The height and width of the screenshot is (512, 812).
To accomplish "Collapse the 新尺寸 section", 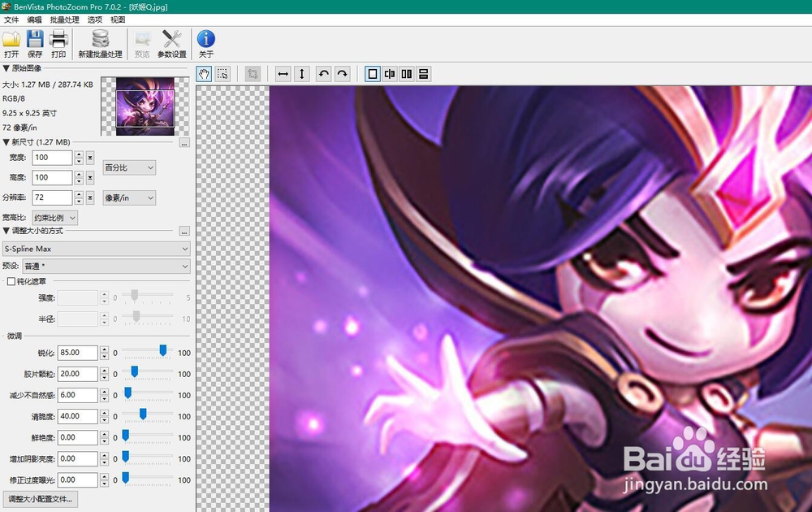I will [x=6, y=142].
